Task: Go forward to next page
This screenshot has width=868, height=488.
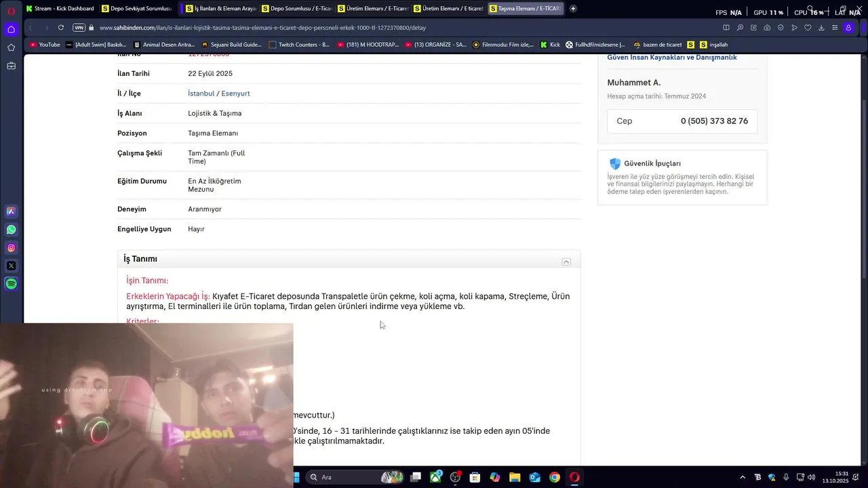Action: (x=46, y=28)
